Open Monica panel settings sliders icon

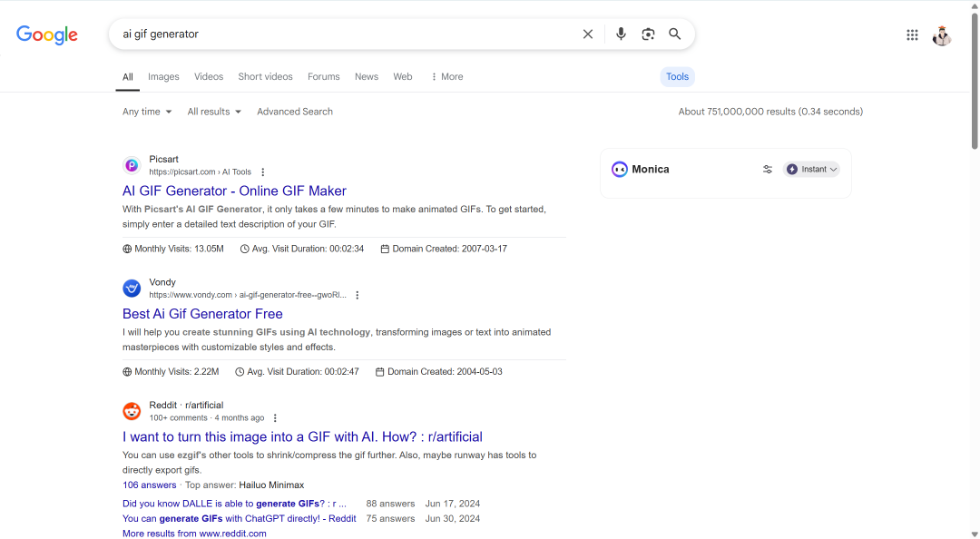768,170
